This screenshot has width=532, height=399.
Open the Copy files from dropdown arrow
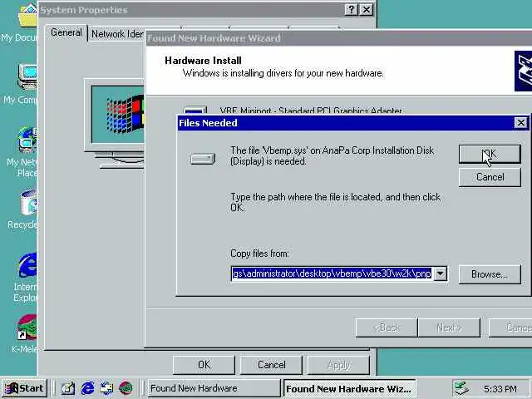(440, 273)
